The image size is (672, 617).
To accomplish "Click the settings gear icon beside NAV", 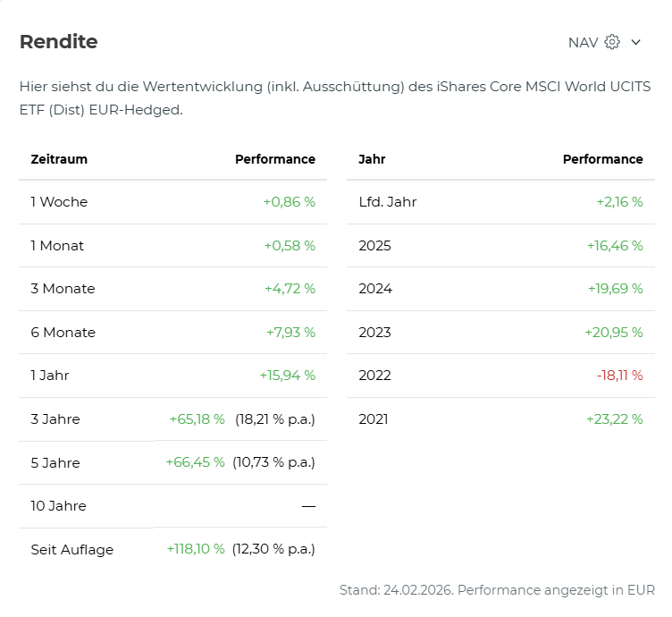I will 612,42.
